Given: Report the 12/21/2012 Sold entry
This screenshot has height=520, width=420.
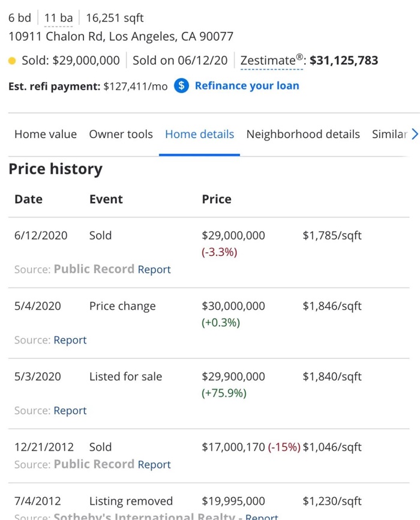Looking at the screenshot, I should (x=154, y=465).
